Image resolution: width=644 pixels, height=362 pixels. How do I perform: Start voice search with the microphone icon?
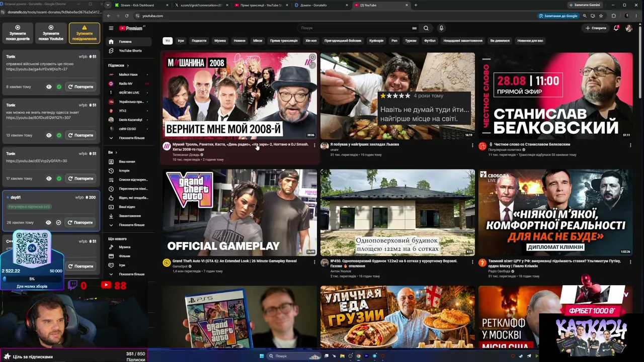(441, 28)
